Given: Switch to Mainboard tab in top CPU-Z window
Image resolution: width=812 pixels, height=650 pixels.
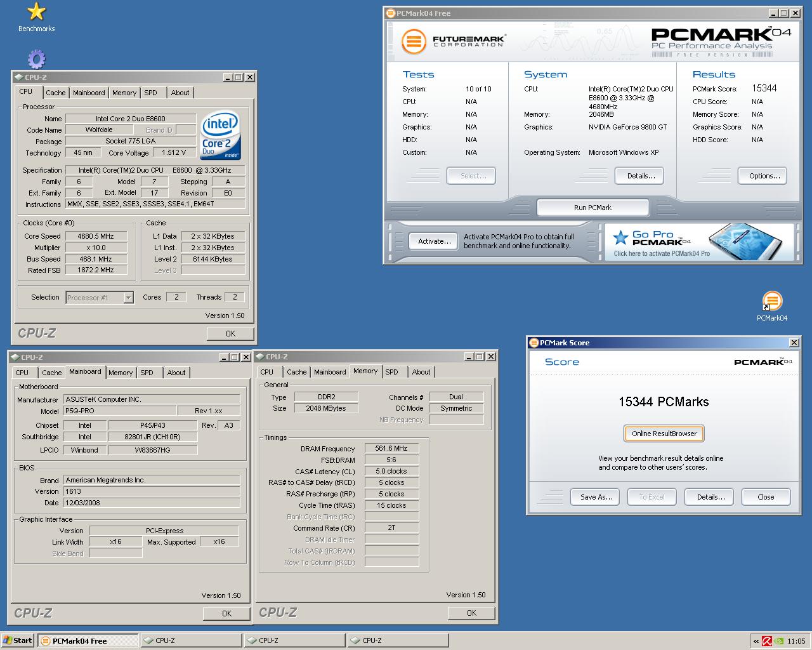Looking at the screenshot, I should click(89, 93).
